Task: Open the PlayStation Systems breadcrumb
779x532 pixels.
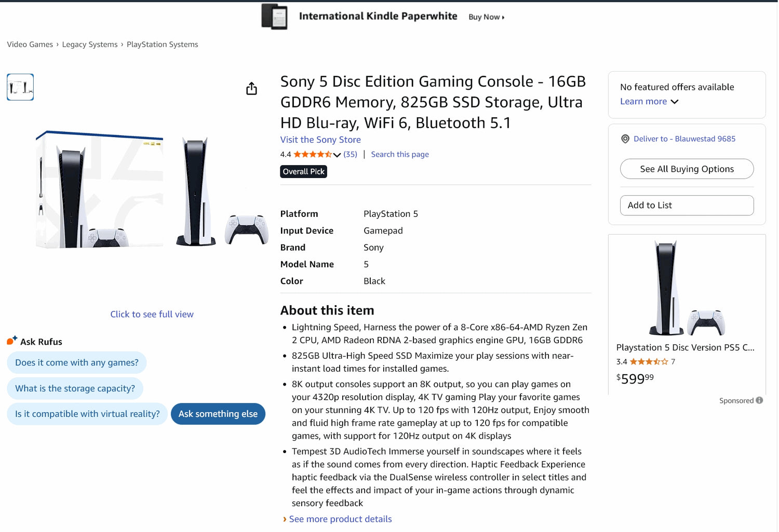Action: [x=162, y=44]
